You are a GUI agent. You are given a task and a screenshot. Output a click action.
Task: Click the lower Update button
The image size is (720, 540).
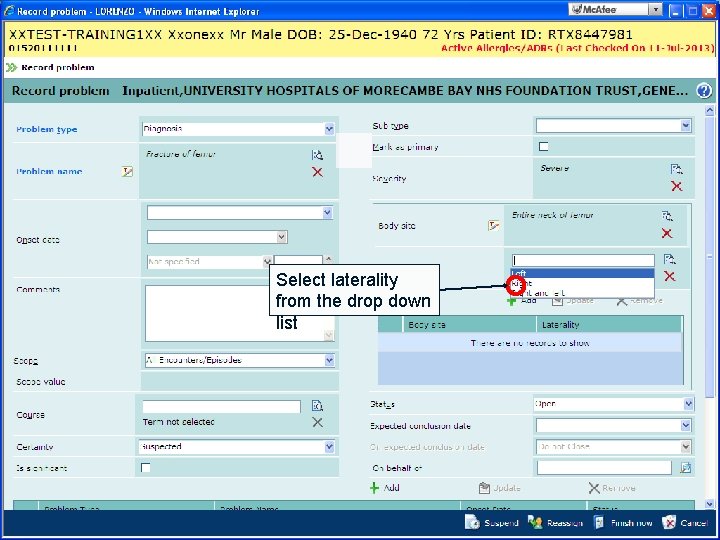[x=499, y=488]
